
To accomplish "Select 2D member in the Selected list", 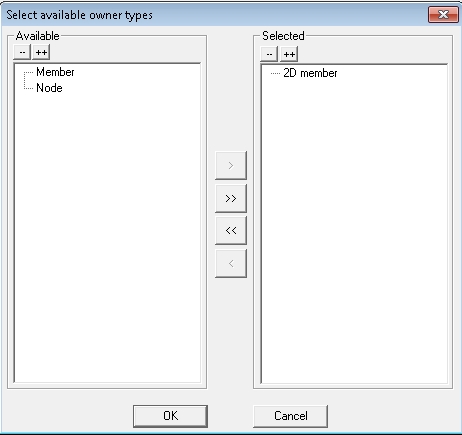I will 310,73.
